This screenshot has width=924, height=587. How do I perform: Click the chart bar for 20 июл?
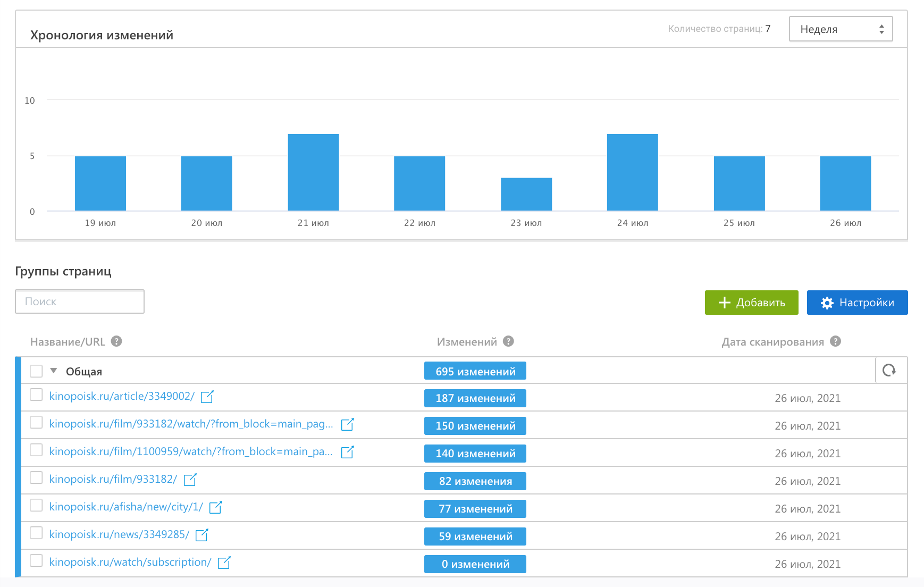click(207, 183)
